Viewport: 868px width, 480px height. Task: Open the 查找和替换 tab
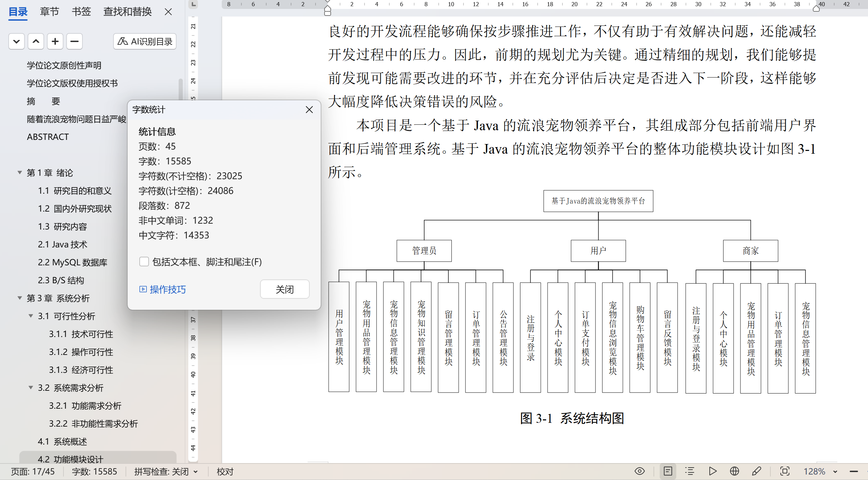click(x=127, y=12)
